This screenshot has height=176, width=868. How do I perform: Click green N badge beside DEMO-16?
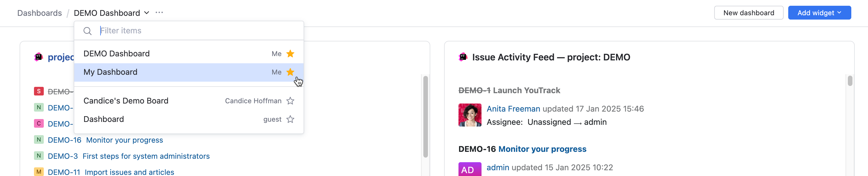(x=39, y=140)
